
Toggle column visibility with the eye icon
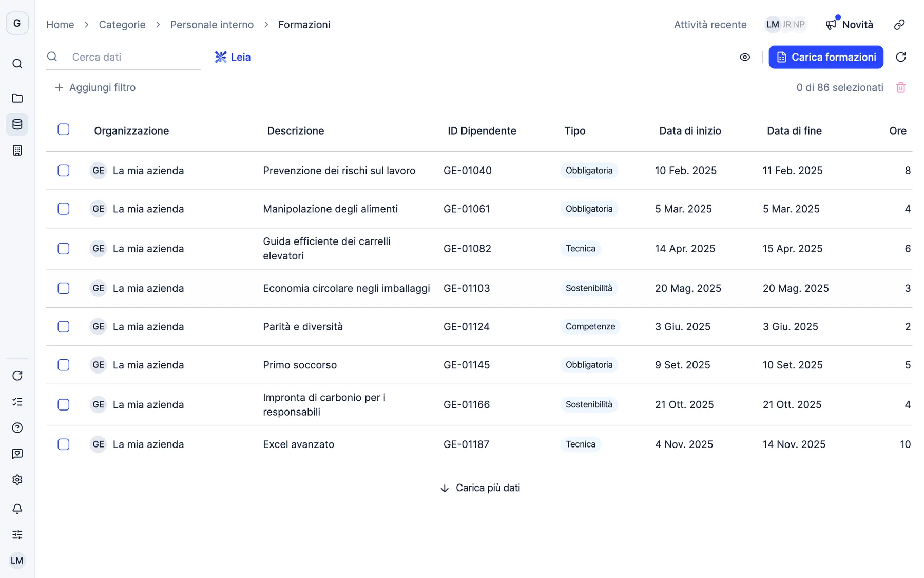(x=745, y=57)
